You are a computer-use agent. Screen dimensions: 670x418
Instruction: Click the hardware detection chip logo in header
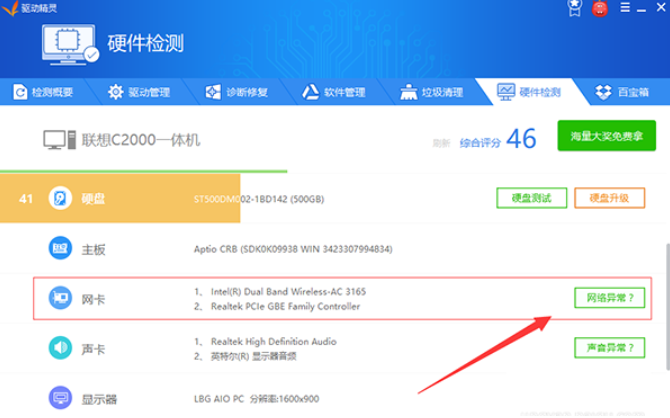(71, 44)
